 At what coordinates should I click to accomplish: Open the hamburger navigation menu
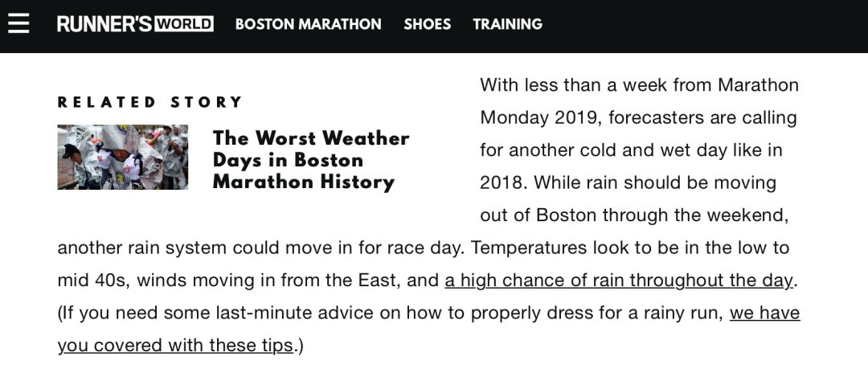pos(18,24)
